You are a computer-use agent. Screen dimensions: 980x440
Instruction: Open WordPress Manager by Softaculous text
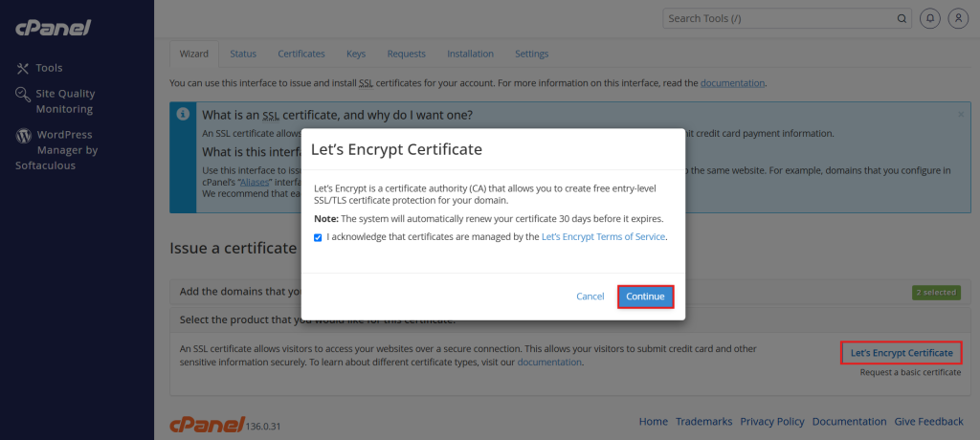(56, 150)
